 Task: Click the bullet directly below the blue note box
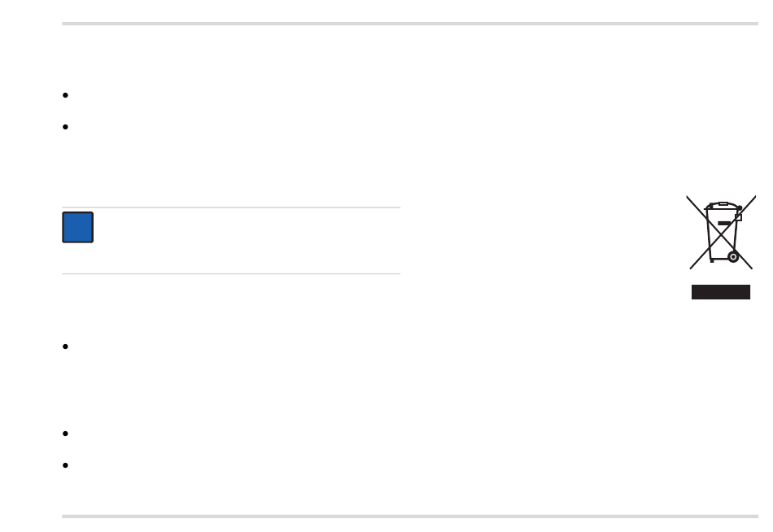pos(66,347)
